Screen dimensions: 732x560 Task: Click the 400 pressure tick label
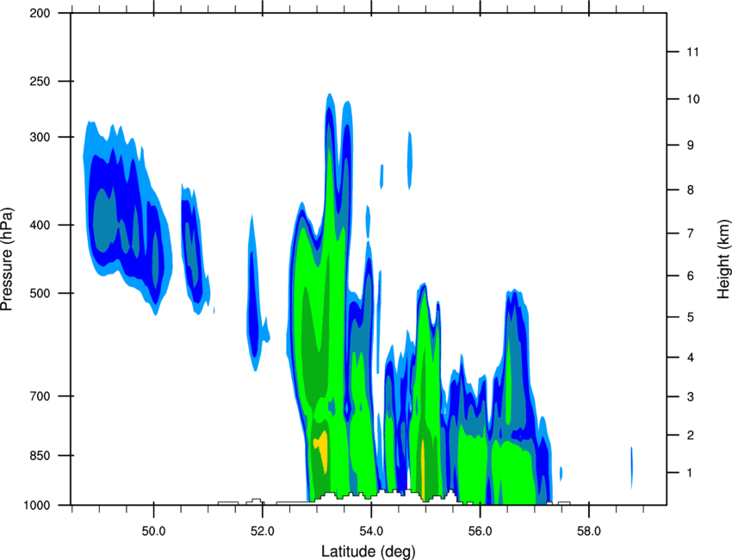[x=40, y=225]
